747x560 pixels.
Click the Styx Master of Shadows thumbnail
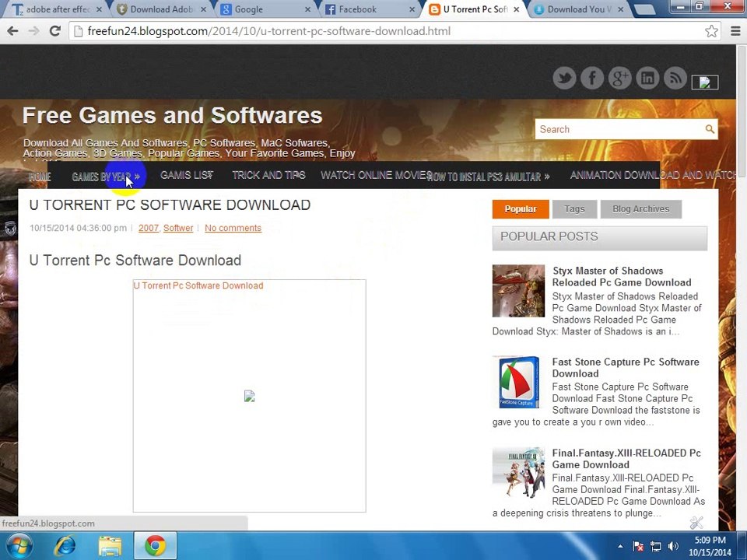point(518,291)
